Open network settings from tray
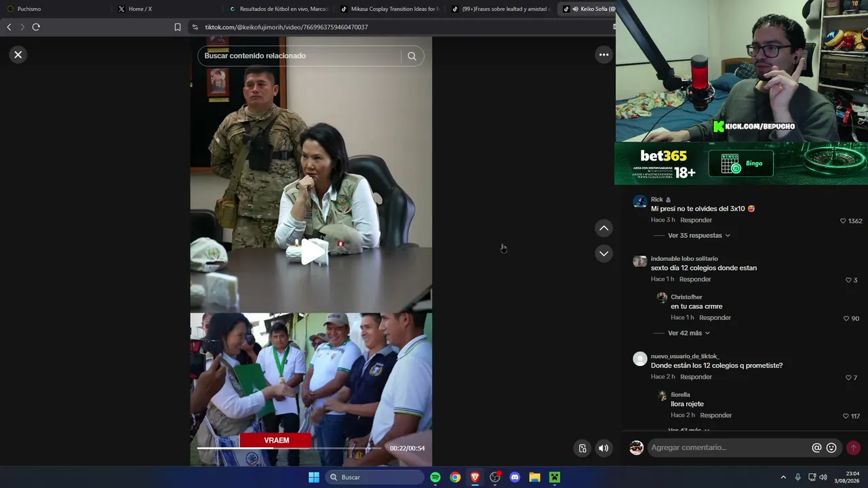The width and height of the screenshot is (868, 488). coord(812,477)
